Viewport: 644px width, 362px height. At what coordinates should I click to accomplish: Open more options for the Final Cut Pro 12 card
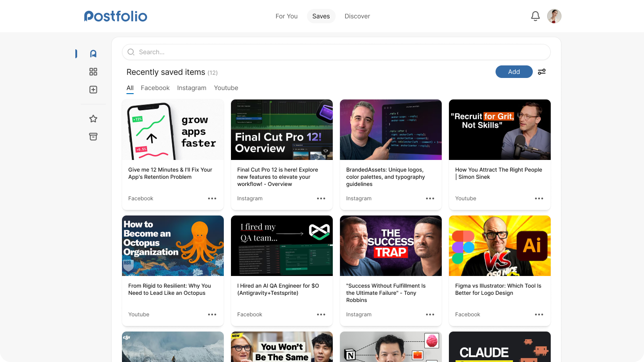point(321,198)
